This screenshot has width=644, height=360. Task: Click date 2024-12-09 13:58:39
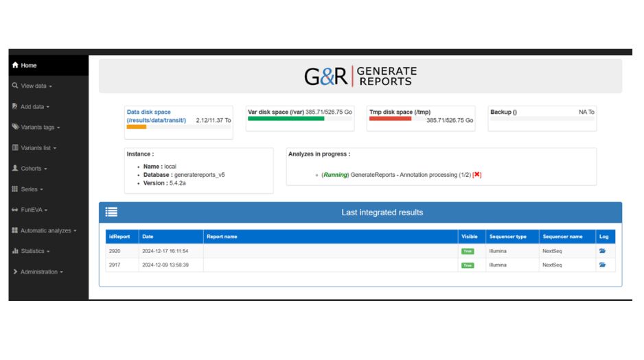coord(165,265)
